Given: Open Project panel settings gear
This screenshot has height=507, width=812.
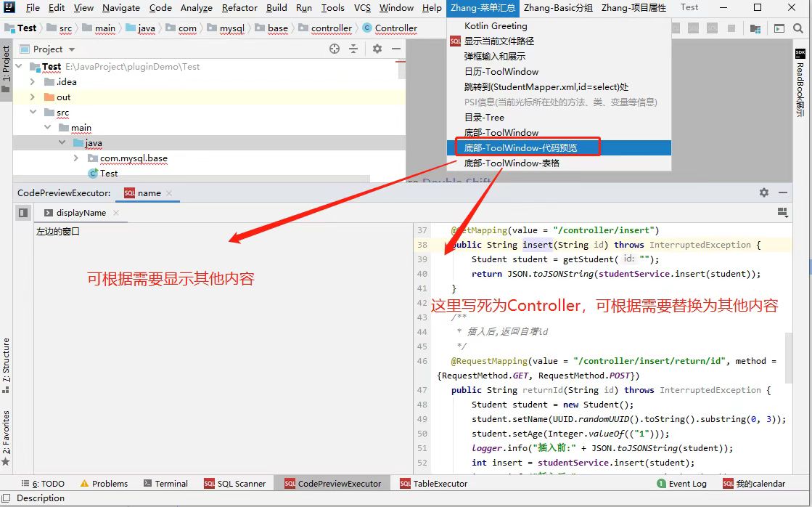Looking at the screenshot, I should point(377,49).
